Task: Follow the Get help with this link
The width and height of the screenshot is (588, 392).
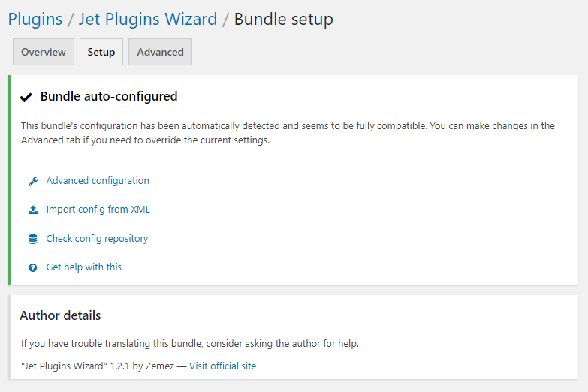Action: tap(83, 267)
